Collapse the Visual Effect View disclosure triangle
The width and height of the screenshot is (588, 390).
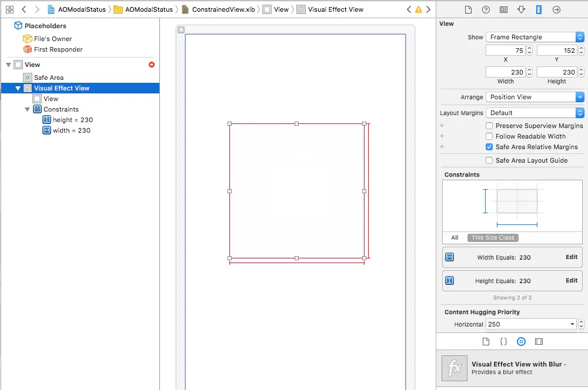(x=18, y=89)
